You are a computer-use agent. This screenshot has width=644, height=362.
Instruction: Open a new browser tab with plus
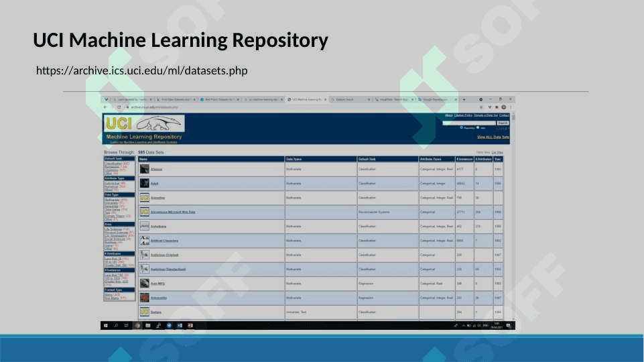click(464, 99)
